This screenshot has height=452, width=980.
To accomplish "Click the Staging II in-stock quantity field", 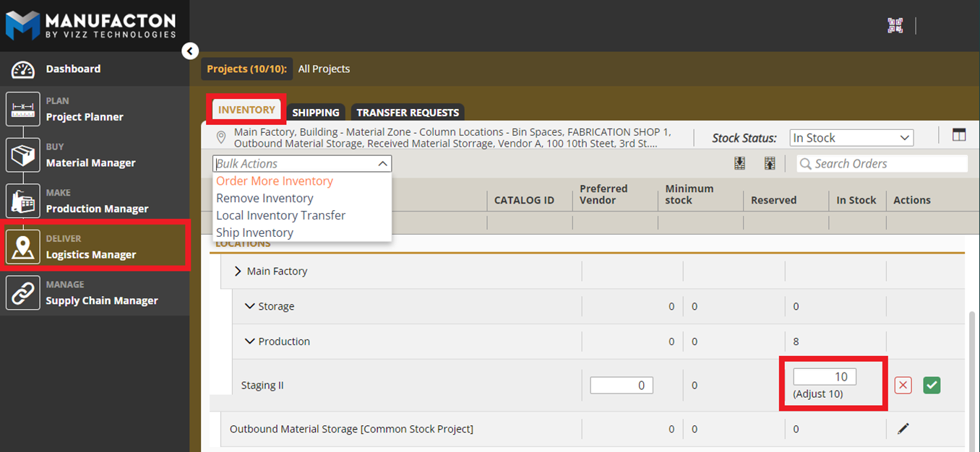I will click(825, 377).
